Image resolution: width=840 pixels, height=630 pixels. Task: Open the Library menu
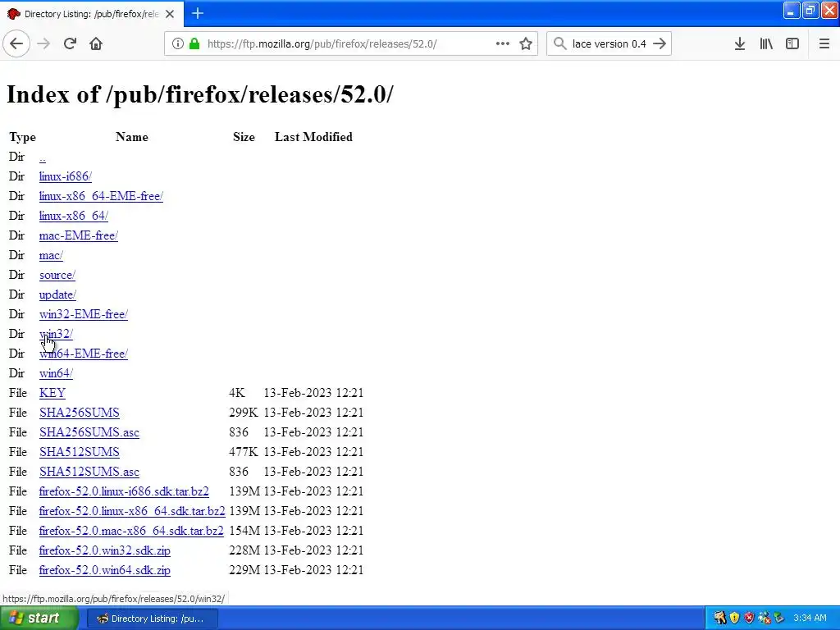[766, 43]
